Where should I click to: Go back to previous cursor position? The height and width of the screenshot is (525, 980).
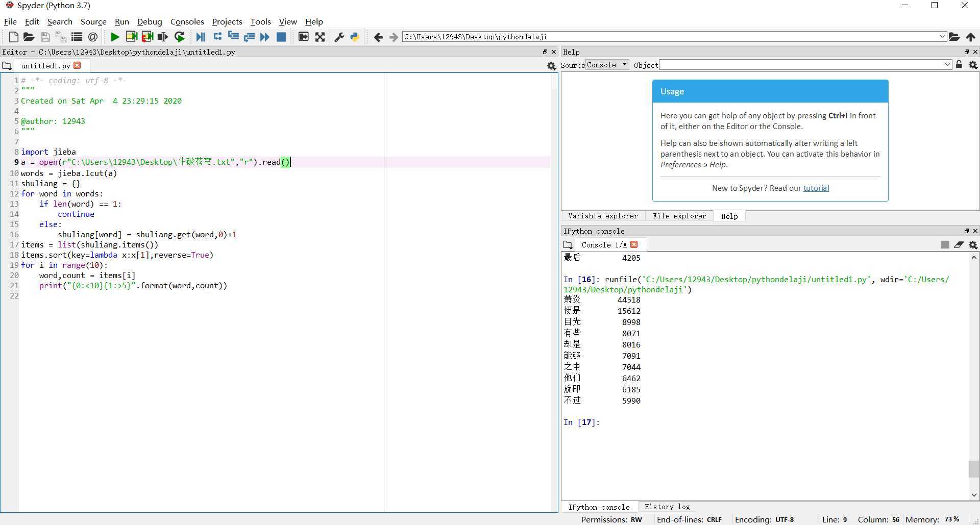pos(378,37)
